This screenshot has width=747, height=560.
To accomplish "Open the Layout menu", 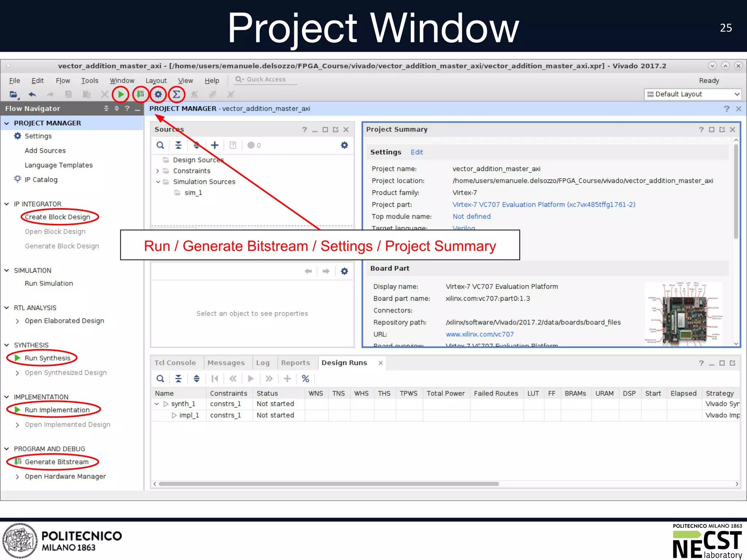I will [156, 81].
